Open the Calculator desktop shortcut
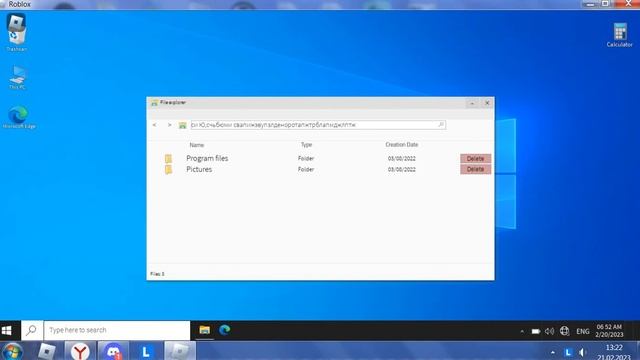The height and width of the screenshot is (360, 640). tap(620, 35)
